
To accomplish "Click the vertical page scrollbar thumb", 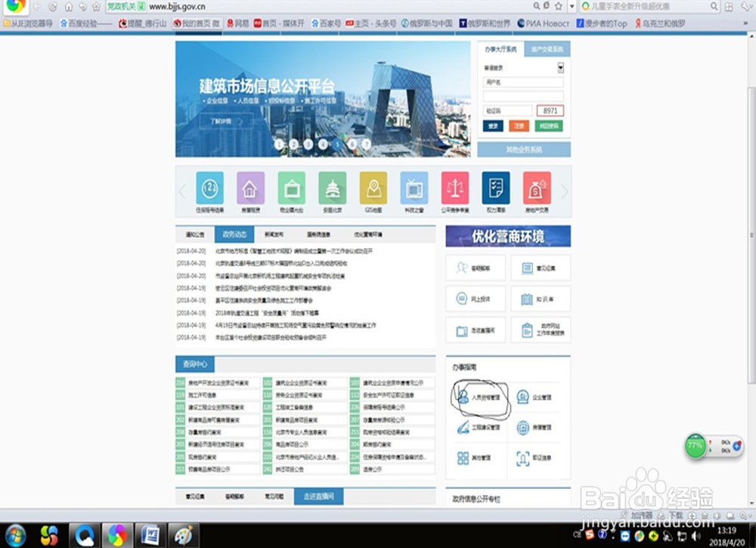I will tap(751, 235).
